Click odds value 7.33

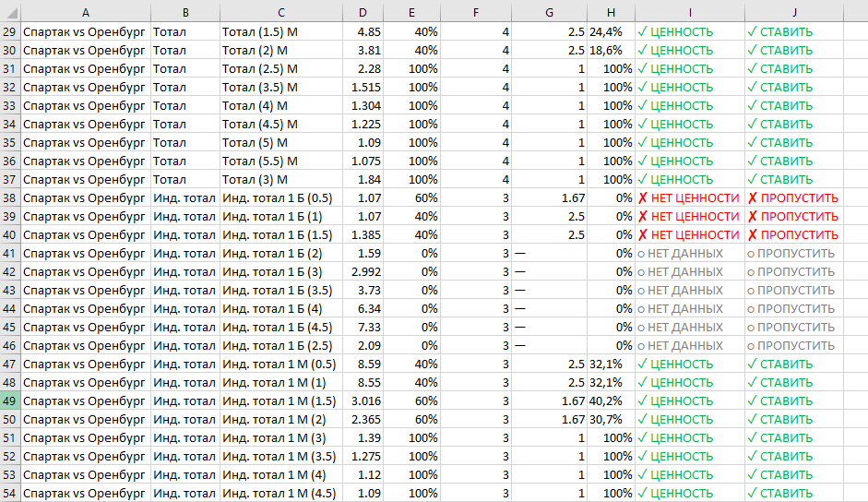(369, 327)
